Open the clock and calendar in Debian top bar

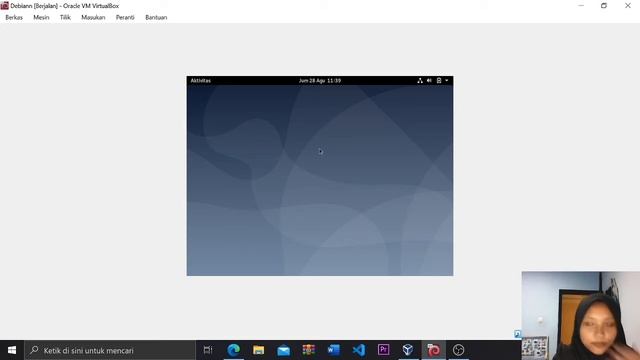coord(320,80)
